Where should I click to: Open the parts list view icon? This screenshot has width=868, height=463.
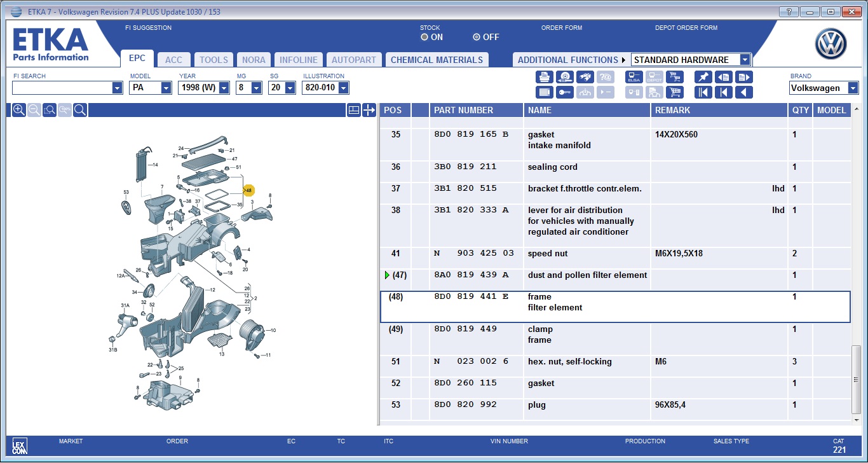[x=545, y=92]
